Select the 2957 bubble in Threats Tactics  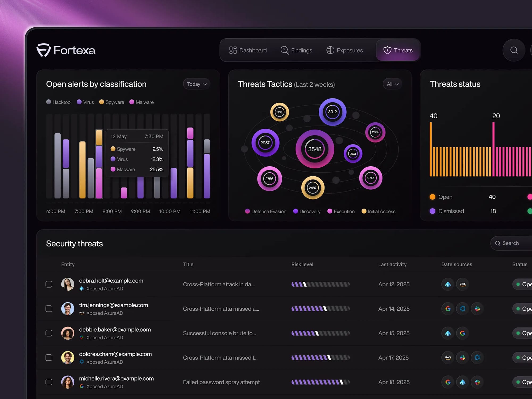point(265,143)
